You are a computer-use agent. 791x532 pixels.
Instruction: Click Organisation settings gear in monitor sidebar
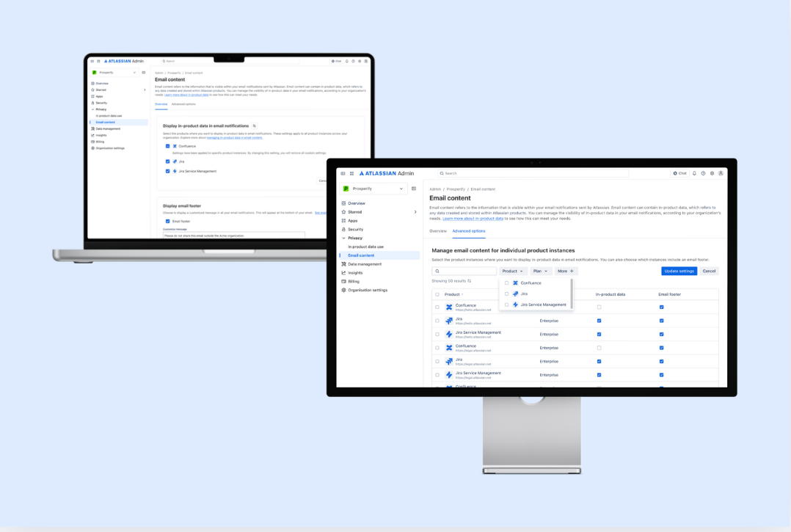[343, 290]
